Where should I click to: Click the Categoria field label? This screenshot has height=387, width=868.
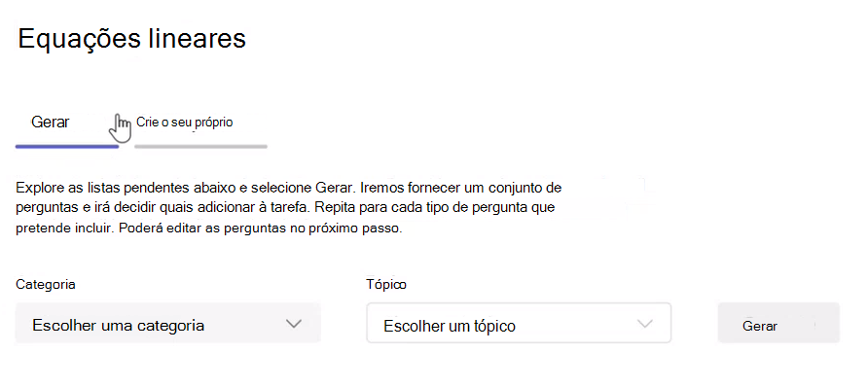point(46,284)
